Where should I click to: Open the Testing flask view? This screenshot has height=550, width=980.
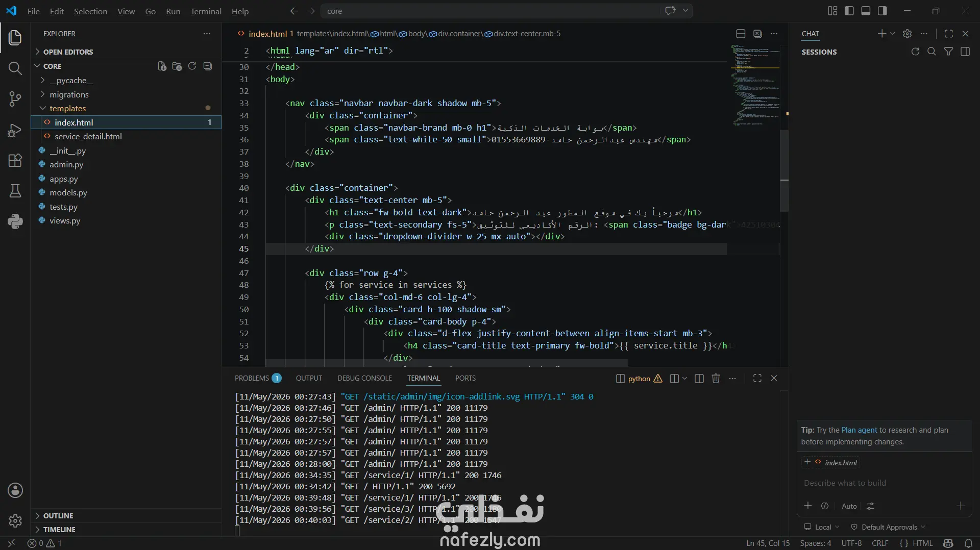click(x=15, y=191)
